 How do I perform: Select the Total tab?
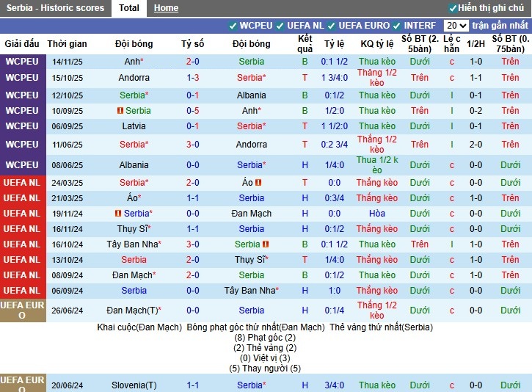point(129,8)
